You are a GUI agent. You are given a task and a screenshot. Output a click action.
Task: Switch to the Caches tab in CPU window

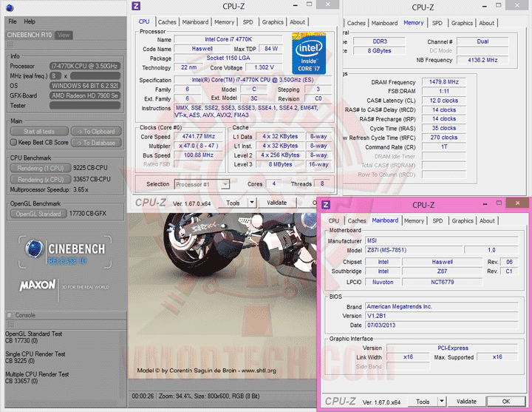coord(167,22)
